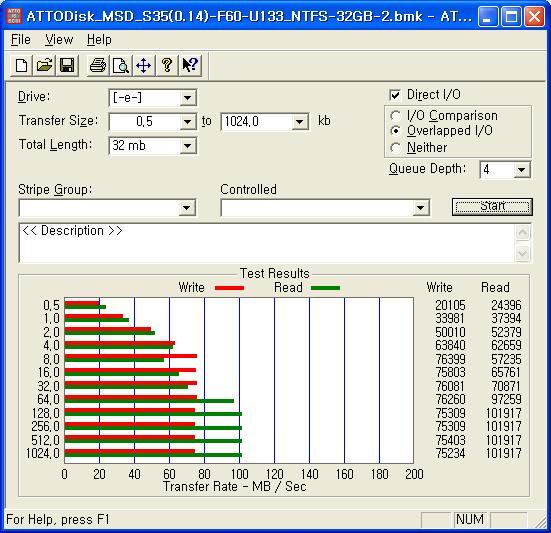This screenshot has width=551, height=533.
Task: Open the View menu
Action: click(x=59, y=40)
